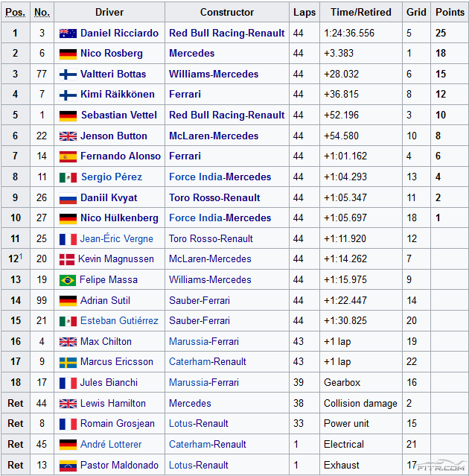Click the footnote 1 superscript beside position 12
Image resolution: width=469 pixels, height=476 pixels.
pyautogui.click(x=21, y=256)
